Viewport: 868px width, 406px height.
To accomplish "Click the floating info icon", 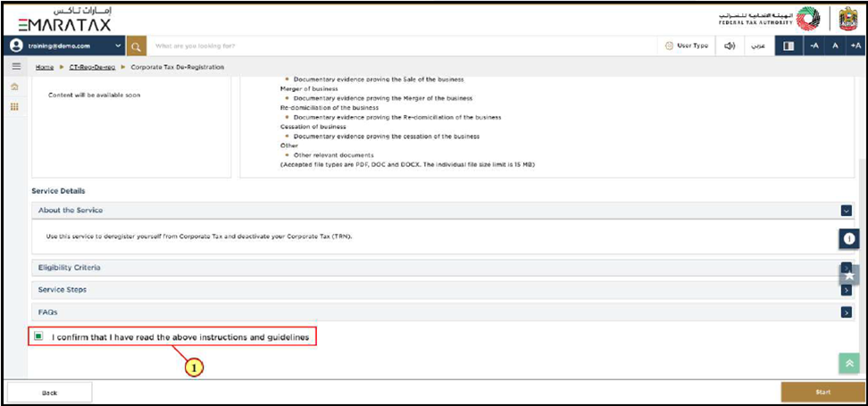I will pyautogui.click(x=848, y=240).
